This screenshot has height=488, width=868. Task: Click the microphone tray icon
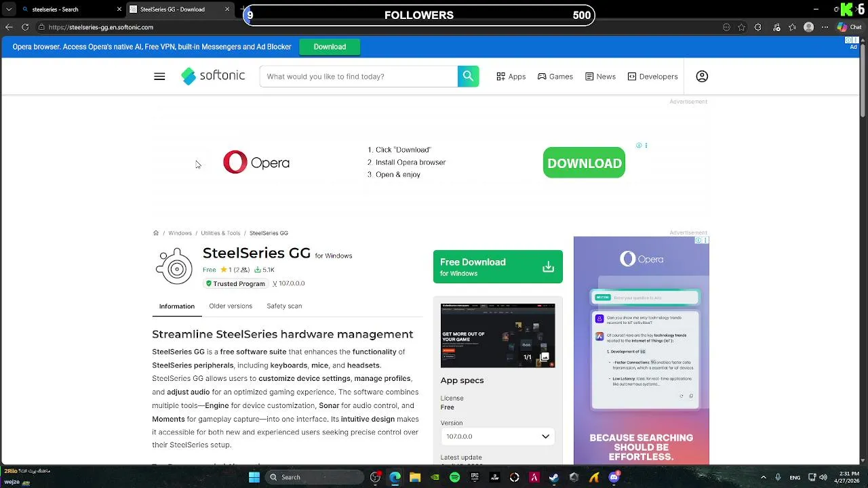(778, 477)
